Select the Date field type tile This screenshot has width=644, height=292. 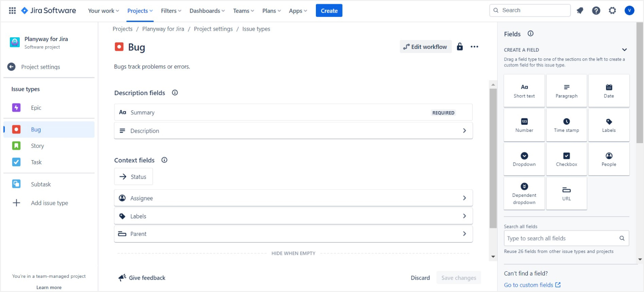pyautogui.click(x=609, y=91)
